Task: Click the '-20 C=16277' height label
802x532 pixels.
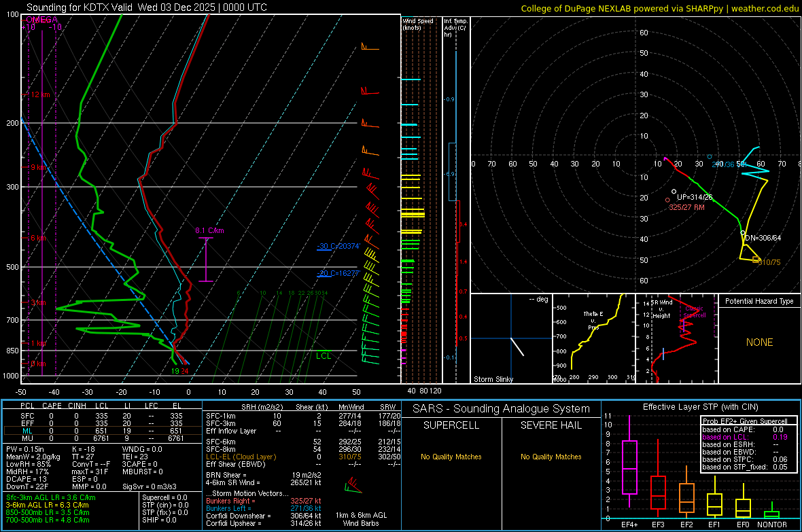Action: 338,273
